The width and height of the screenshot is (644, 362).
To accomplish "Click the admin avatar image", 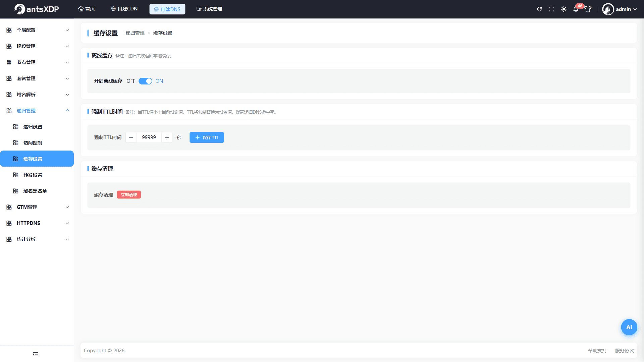I will (608, 9).
